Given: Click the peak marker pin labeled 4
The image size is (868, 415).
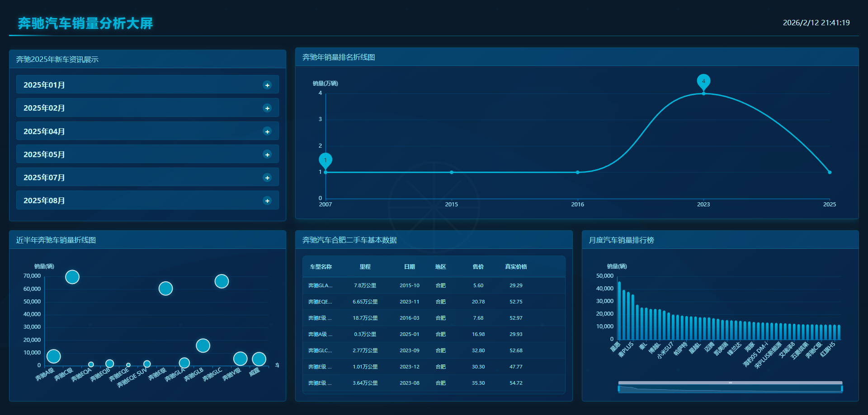Looking at the screenshot, I should pyautogui.click(x=703, y=82).
